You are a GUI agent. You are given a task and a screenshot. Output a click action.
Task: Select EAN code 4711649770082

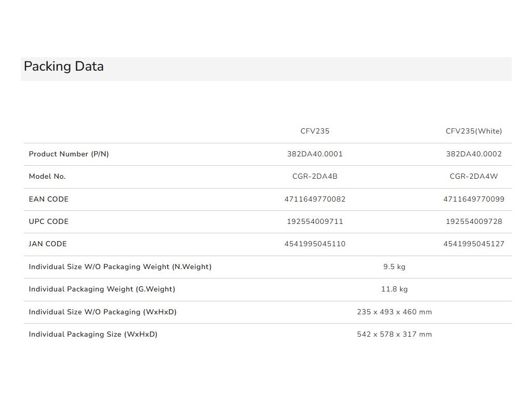(x=315, y=199)
